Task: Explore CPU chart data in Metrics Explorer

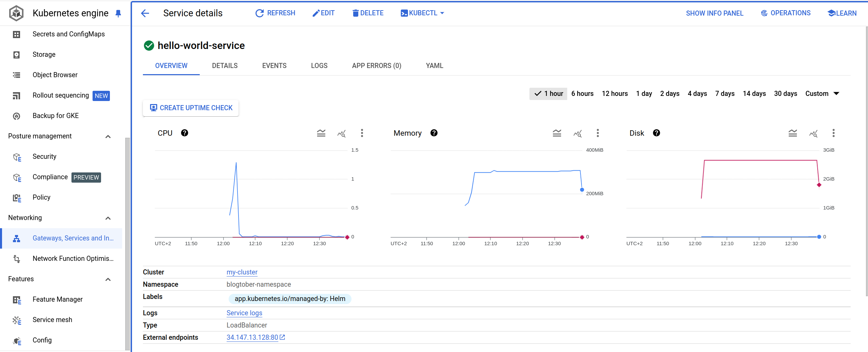Action: (x=342, y=133)
